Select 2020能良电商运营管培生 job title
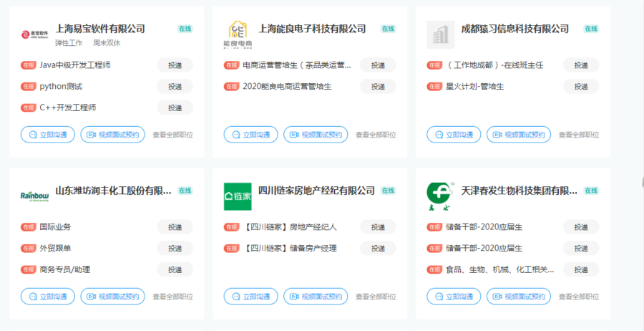The image size is (644, 331). coord(287,87)
